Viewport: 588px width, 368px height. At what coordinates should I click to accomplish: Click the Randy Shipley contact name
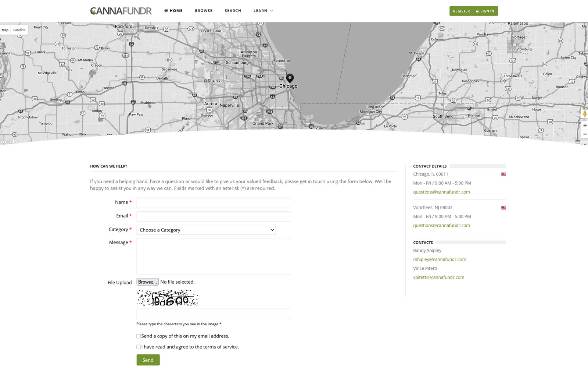(427, 251)
